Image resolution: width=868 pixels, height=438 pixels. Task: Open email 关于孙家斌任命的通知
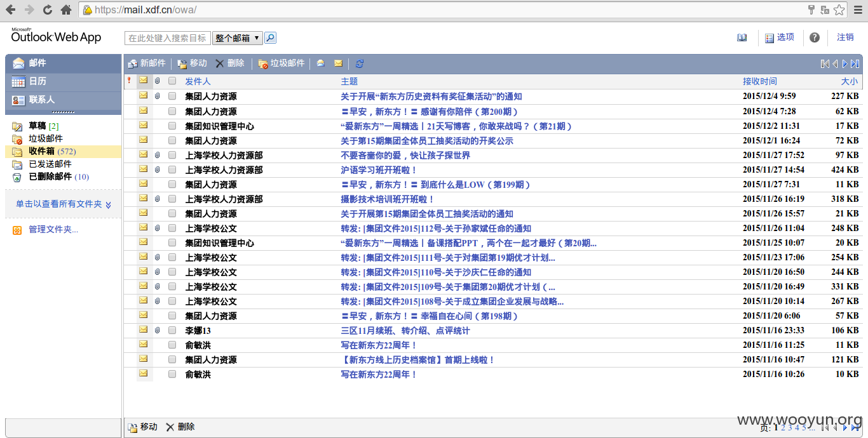436,228
